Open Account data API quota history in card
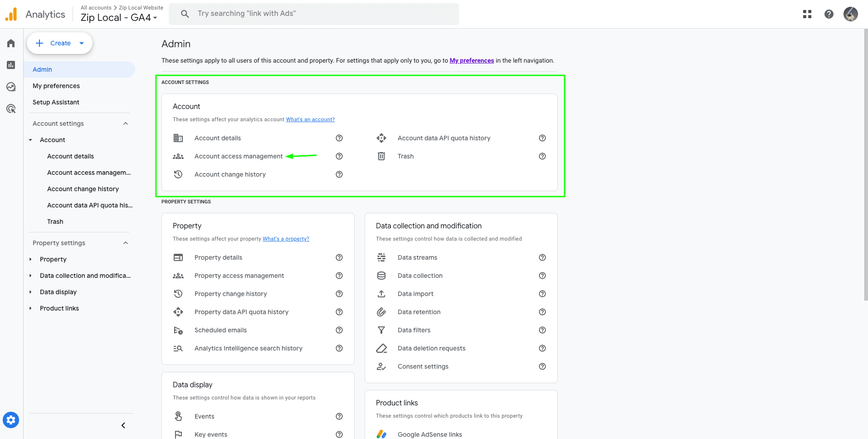This screenshot has height=439, width=868. tap(444, 138)
